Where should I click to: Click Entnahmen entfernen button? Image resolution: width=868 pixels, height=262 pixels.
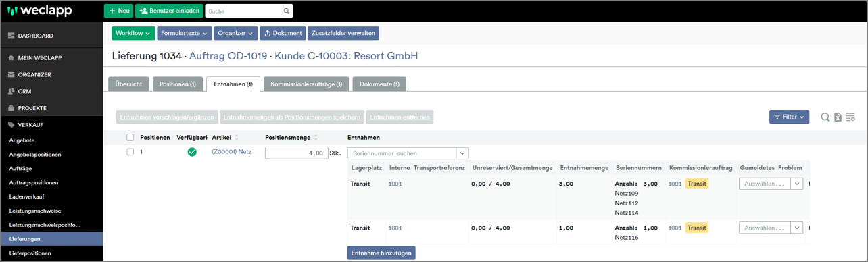click(400, 117)
